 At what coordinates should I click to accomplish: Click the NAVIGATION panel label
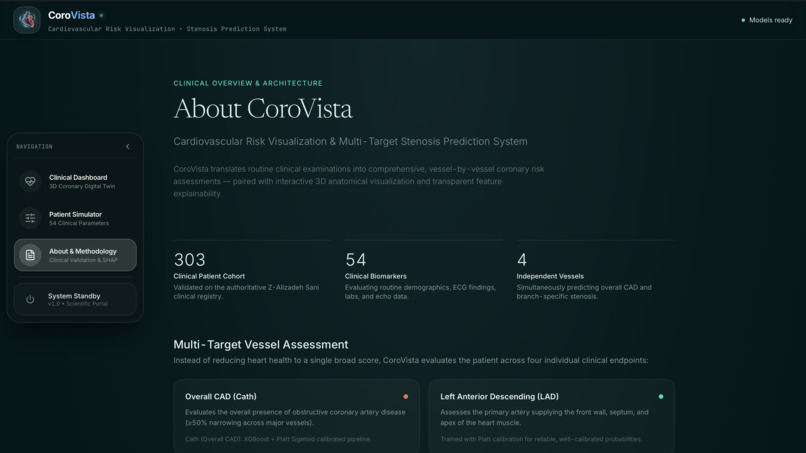point(34,147)
